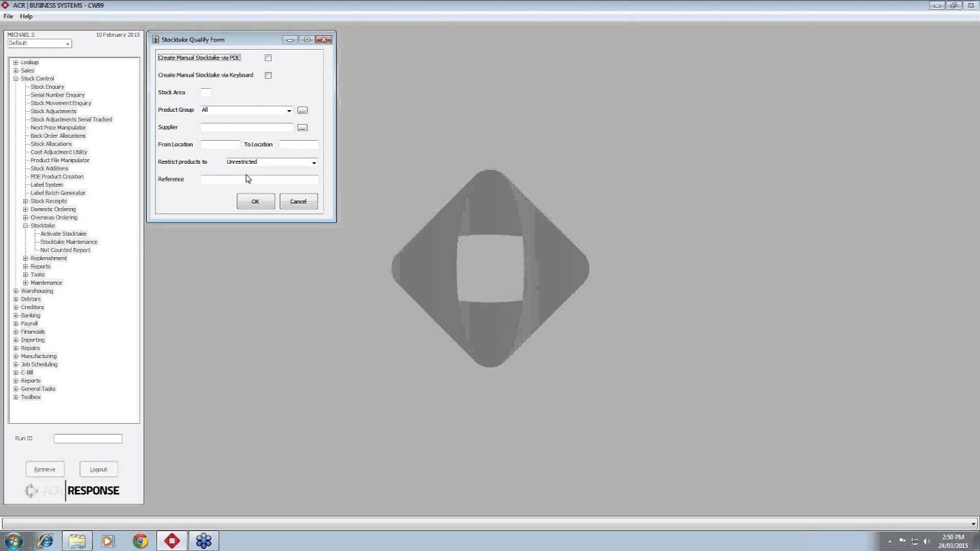980x551 pixels.
Task: Open the Action Center flag icon
Action: pos(903,541)
